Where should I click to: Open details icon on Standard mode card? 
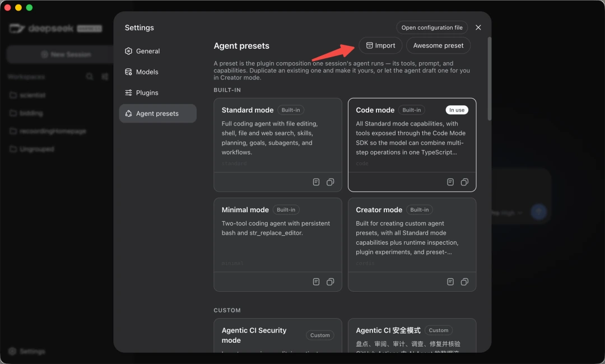[316, 182]
